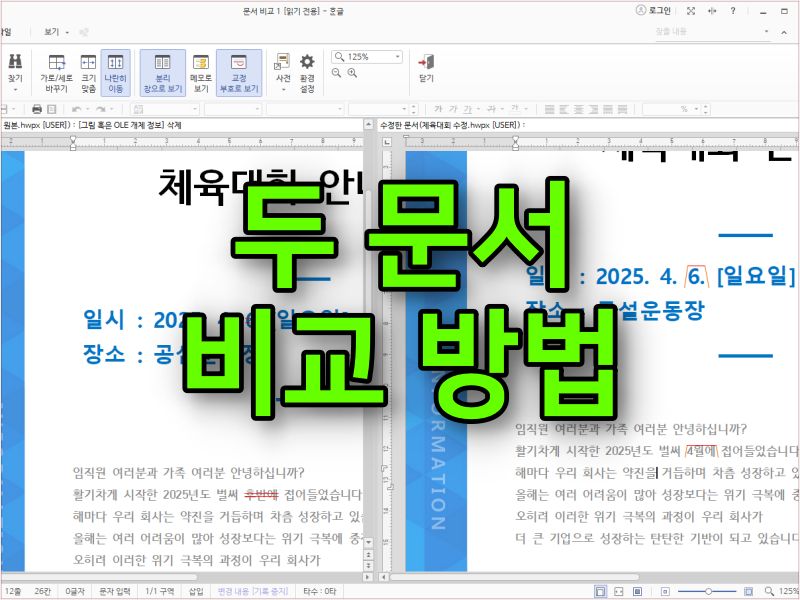Toggle 나란히 이동 synchronized scrolling
Screen dimensions: 800x600
115,67
